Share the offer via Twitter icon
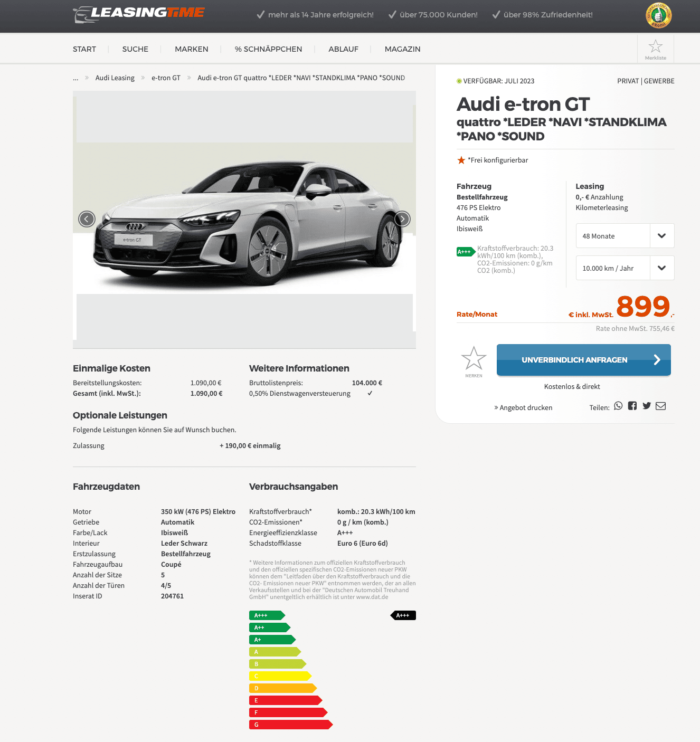The width and height of the screenshot is (700, 742). tap(647, 406)
